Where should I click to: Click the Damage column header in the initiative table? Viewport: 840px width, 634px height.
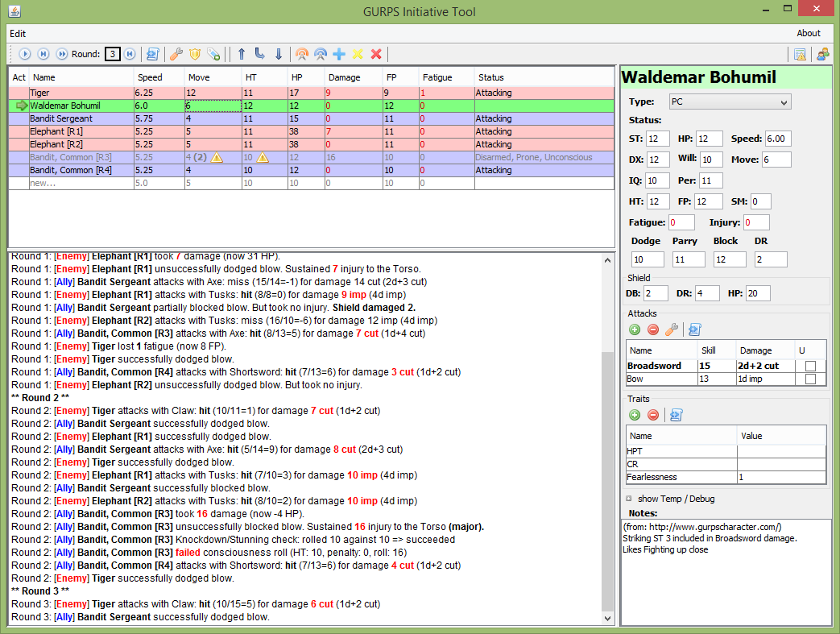point(353,77)
